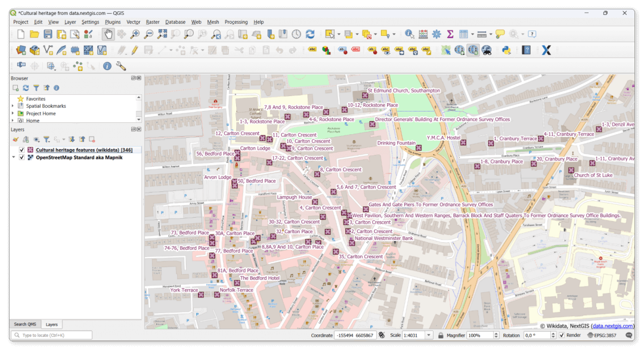Open the Identify Features tool
Viewport: 644px width, 350px height.
(x=409, y=34)
